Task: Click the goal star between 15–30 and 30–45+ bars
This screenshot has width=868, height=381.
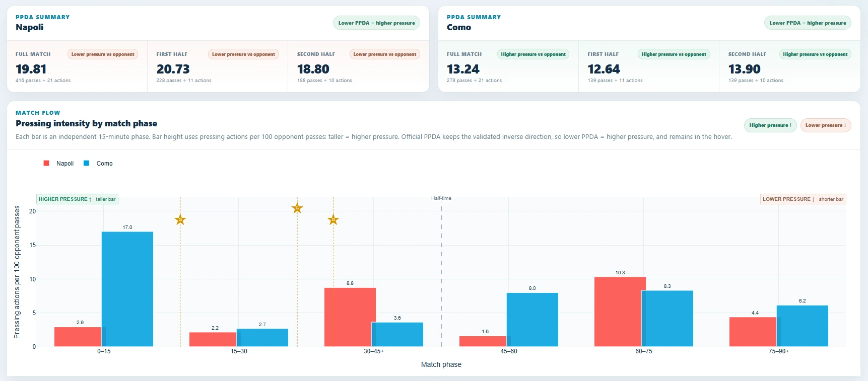Action: click(297, 208)
